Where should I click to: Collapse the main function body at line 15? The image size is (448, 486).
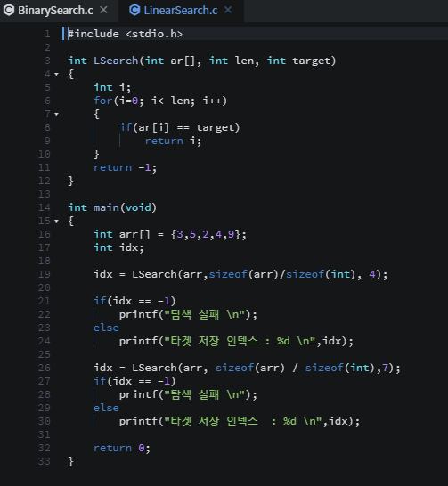(x=56, y=221)
